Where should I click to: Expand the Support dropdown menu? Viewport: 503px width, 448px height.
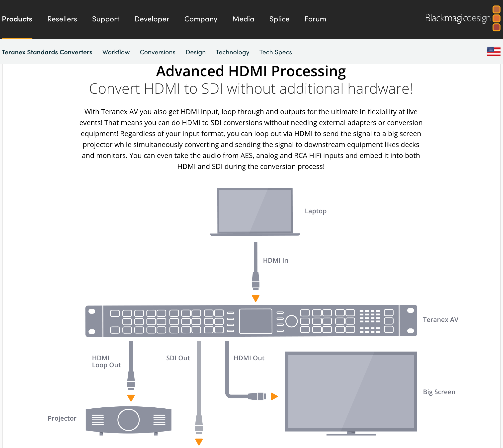[105, 19]
